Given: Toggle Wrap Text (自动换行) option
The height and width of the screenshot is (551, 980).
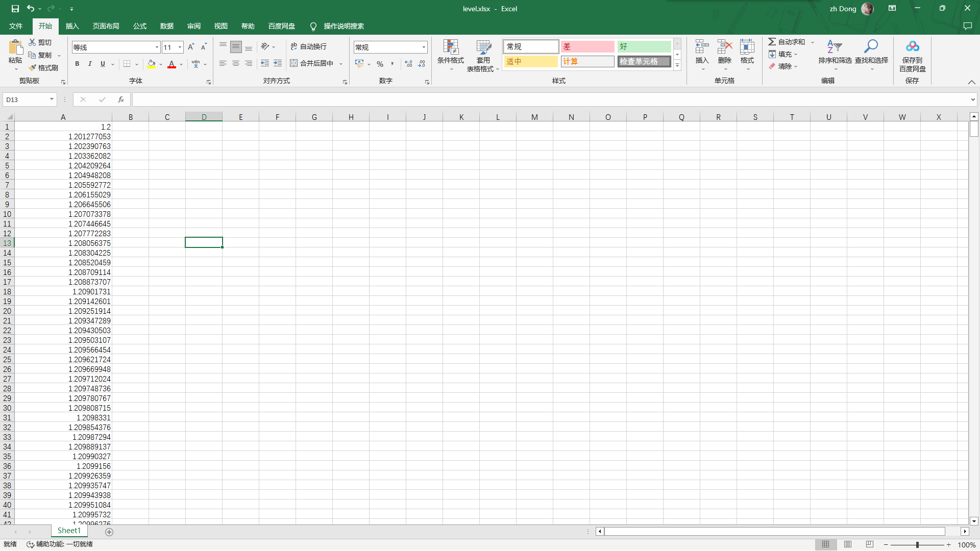Looking at the screenshot, I should [308, 46].
